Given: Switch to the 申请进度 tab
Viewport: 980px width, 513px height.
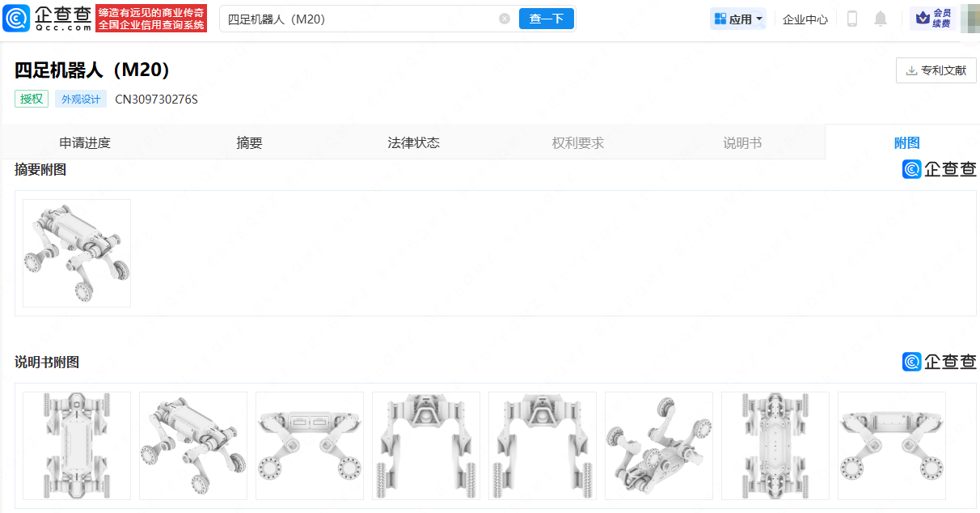Looking at the screenshot, I should [x=85, y=142].
